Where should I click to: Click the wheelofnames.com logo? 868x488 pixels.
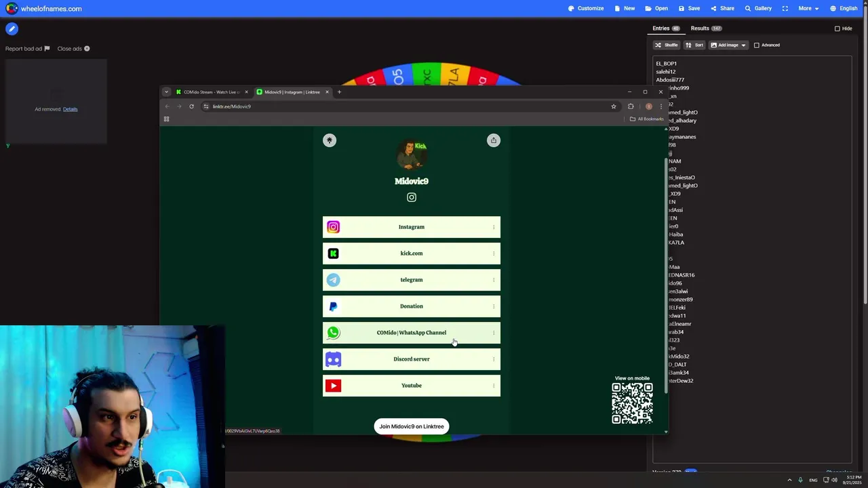pyautogui.click(x=43, y=9)
